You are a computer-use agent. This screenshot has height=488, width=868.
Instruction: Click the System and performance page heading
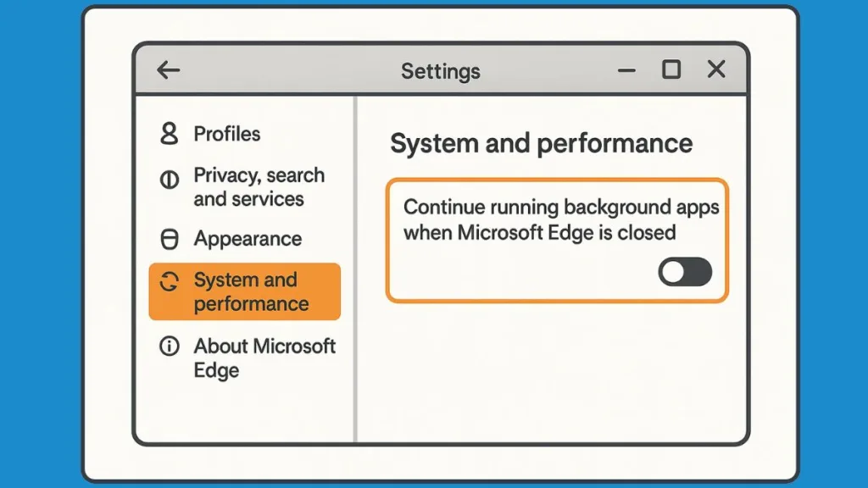coord(541,144)
